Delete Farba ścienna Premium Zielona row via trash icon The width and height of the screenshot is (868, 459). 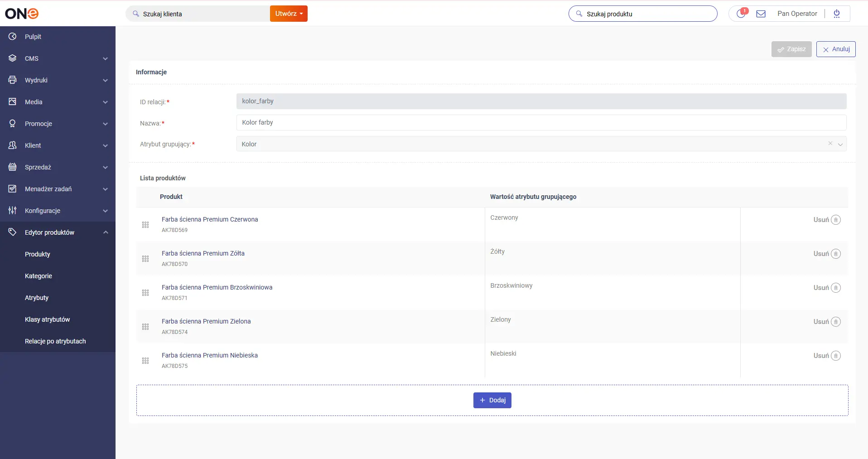tap(836, 322)
